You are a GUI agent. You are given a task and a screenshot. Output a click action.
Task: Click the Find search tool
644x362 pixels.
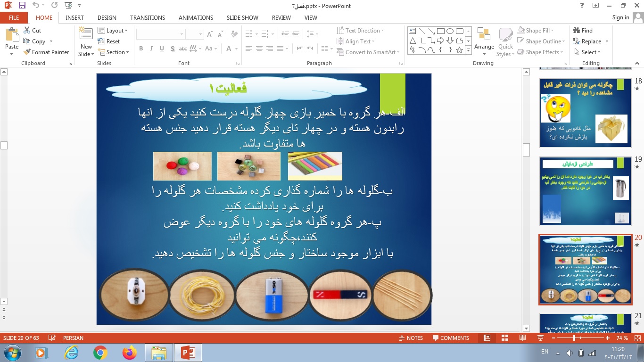click(583, 31)
